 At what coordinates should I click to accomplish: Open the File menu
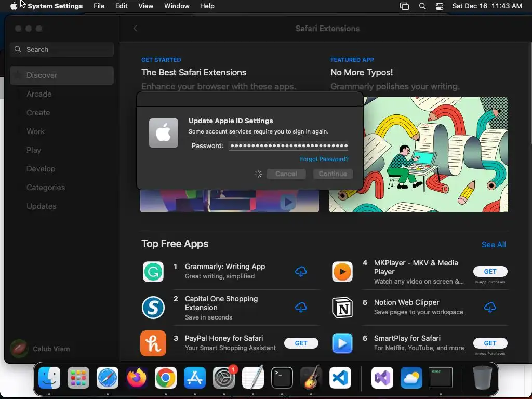(x=99, y=6)
